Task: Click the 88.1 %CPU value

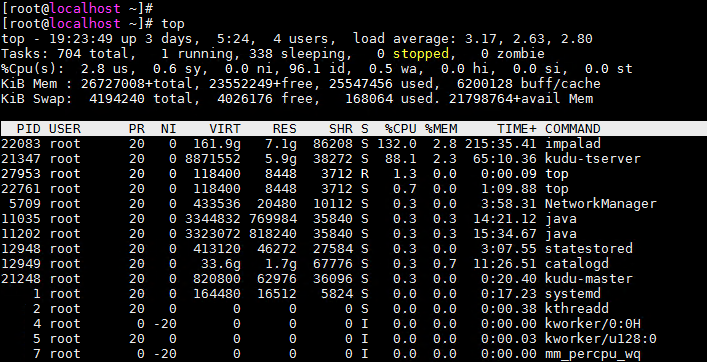Action: click(400, 159)
